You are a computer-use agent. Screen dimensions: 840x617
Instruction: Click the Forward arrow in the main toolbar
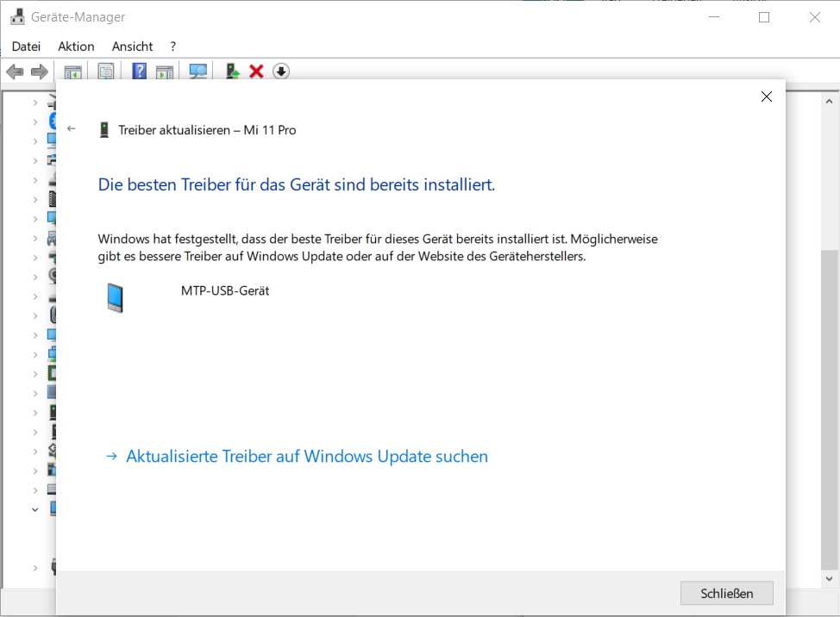pos(39,72)
